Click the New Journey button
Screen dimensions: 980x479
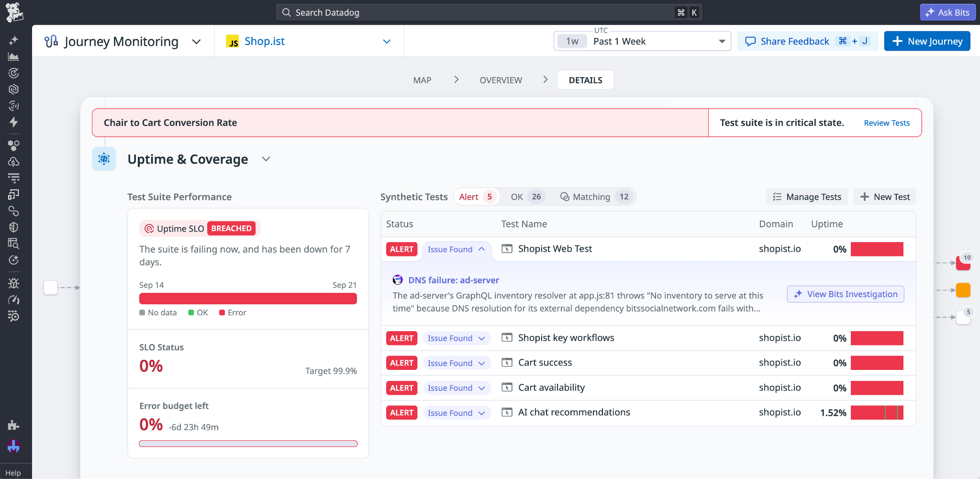(x=927, y=41)
